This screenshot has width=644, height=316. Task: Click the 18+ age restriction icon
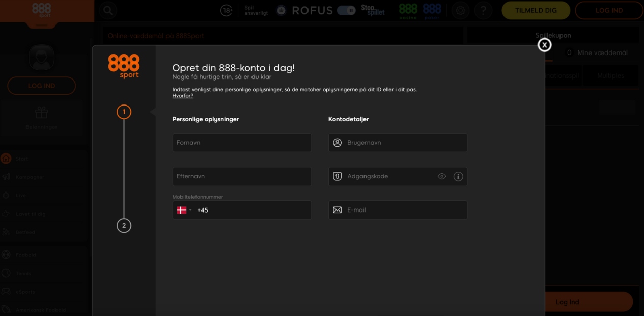coord(227,10)
